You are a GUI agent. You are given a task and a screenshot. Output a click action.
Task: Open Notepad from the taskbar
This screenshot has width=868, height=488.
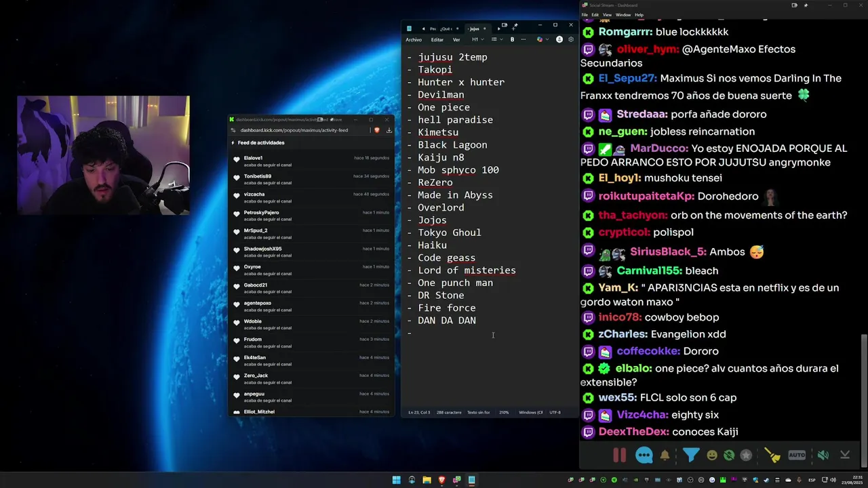471,481
